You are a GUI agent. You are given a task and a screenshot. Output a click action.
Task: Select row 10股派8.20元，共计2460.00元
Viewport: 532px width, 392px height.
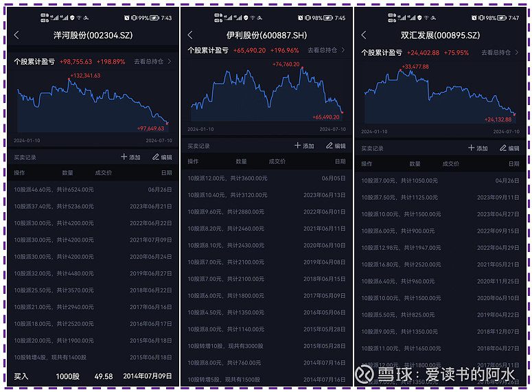[266, 229]
